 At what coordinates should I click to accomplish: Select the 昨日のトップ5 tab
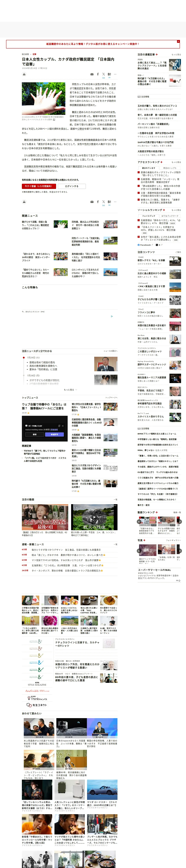click(x=170, y=168)
